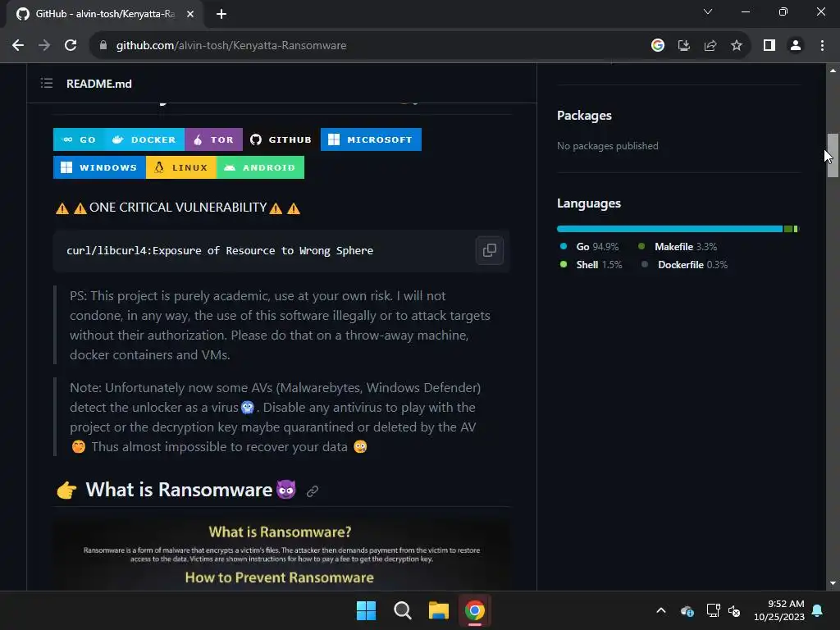Show hidden system tray icons

tap(661, 610)
